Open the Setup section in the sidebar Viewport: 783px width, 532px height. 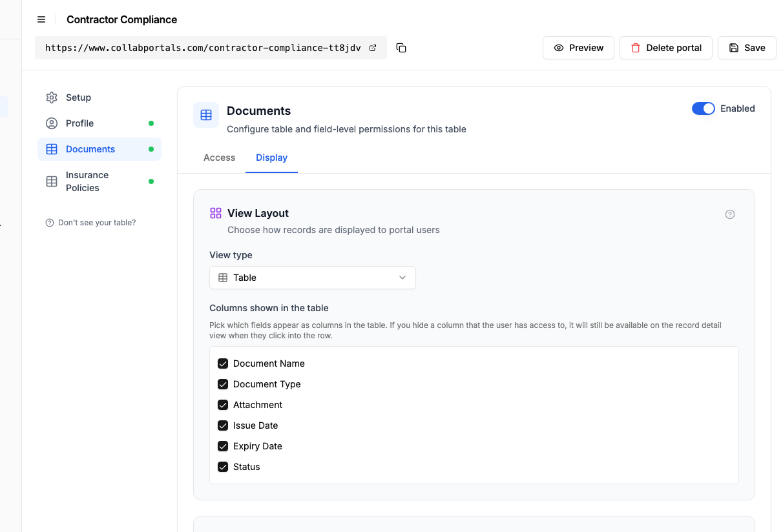99,97
